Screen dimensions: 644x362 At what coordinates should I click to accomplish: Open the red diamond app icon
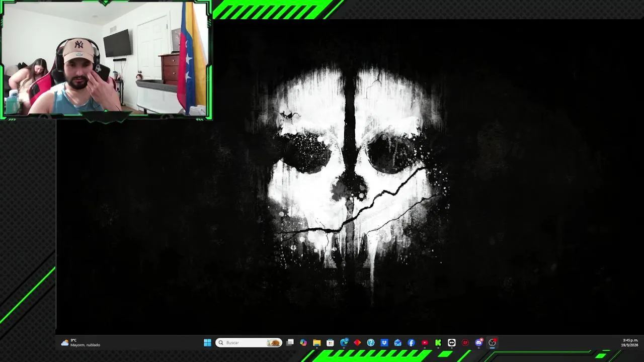(x=357, y=342)
